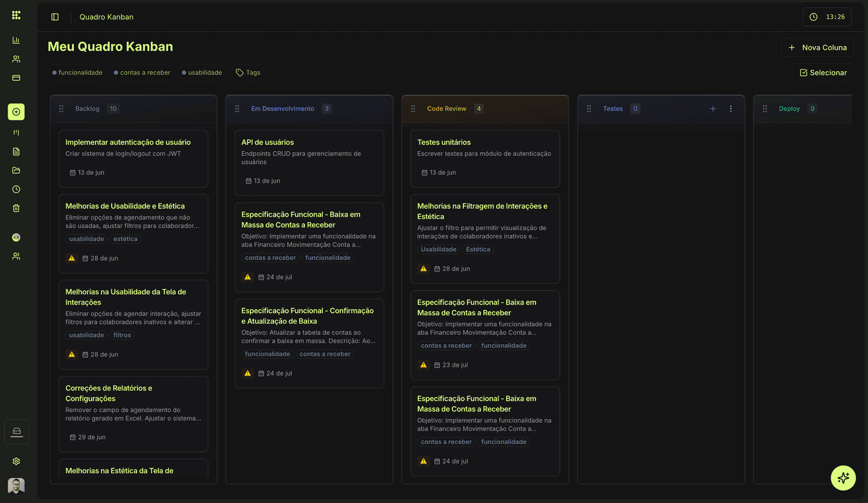Open the profile avatar menu at sidebar bottom
This screenshot has height=503, width=868.
tap(16, 486)
